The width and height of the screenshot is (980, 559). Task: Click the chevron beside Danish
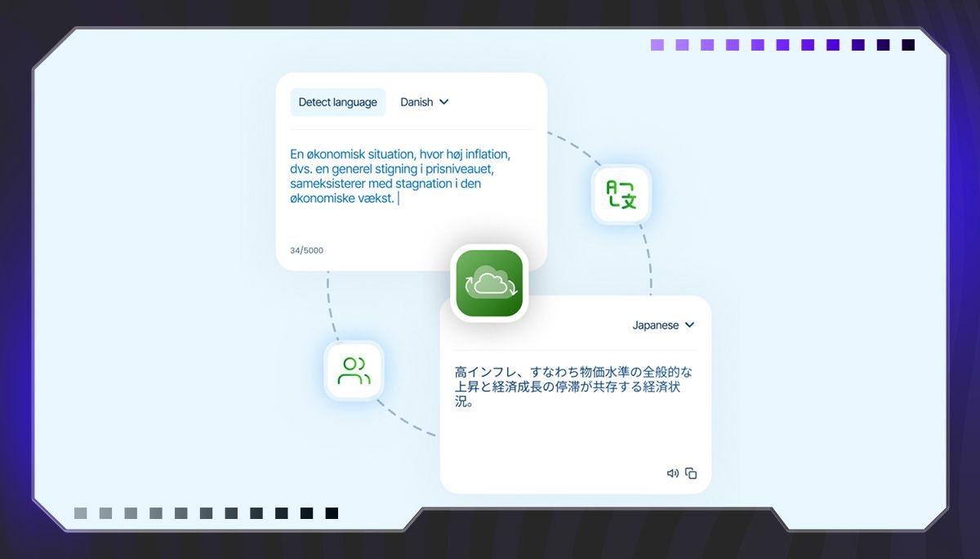tap(444, 102)
